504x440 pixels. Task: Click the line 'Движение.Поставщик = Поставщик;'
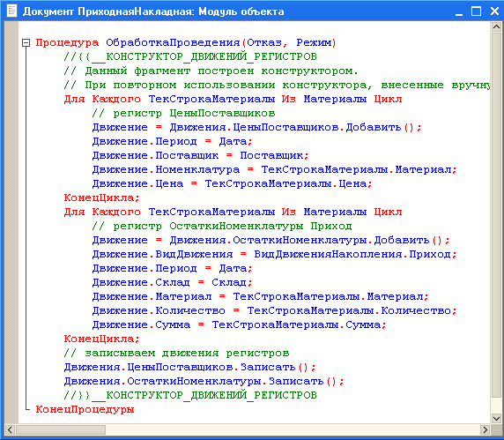[200, 156]
